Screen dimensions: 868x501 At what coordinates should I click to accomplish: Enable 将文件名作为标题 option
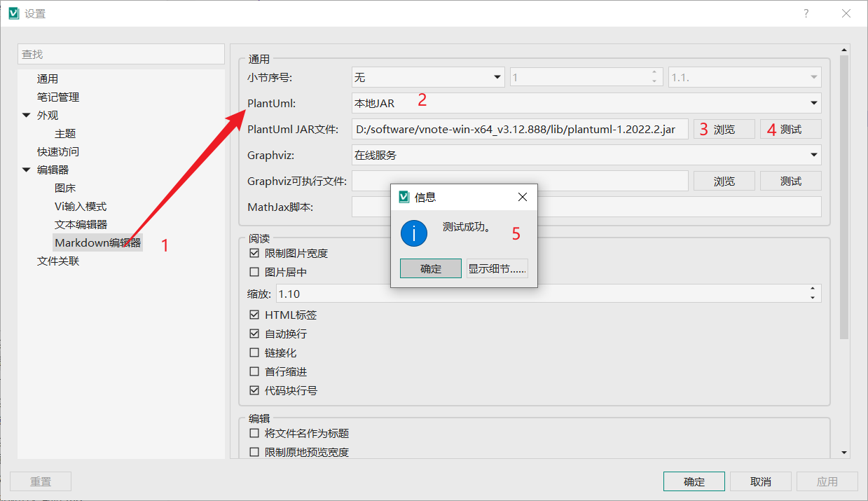click(x=255, y=433)
